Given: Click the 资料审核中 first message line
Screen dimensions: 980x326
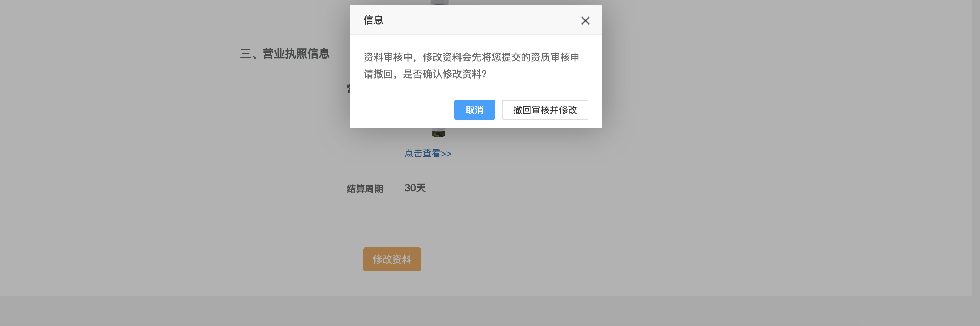Looking at the screenshot, I should pos(471,57).
